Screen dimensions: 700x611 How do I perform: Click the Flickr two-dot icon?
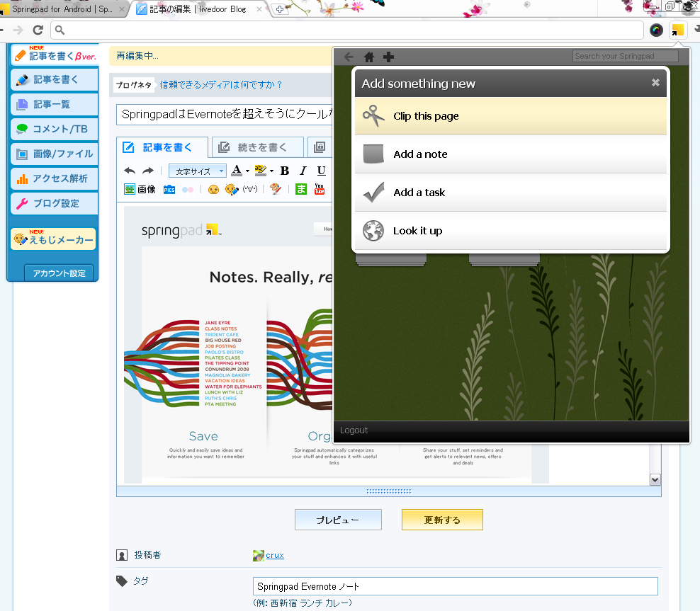[188, 190]
